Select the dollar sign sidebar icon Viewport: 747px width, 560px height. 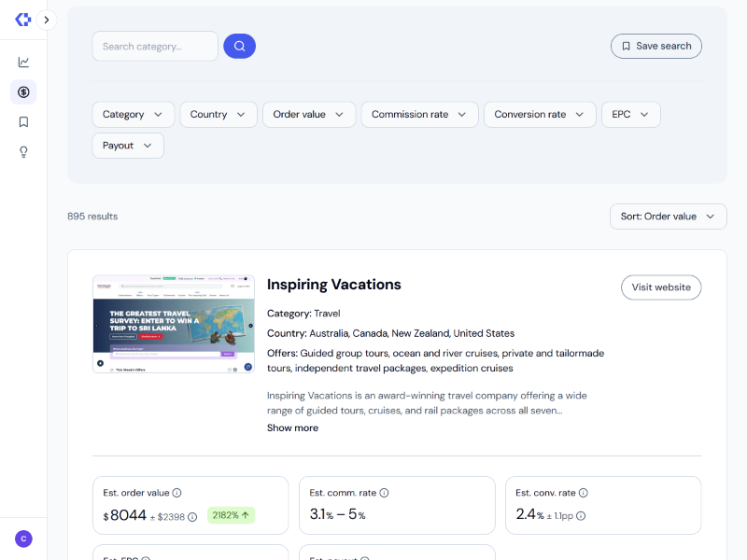click(23, 91)
